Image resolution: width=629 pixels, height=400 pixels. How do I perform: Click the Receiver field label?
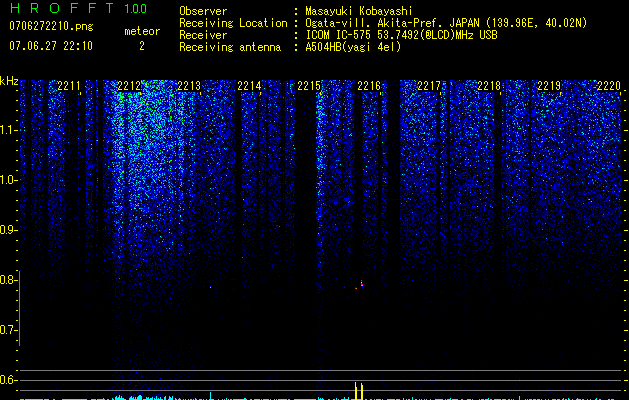tap(203, 35)
